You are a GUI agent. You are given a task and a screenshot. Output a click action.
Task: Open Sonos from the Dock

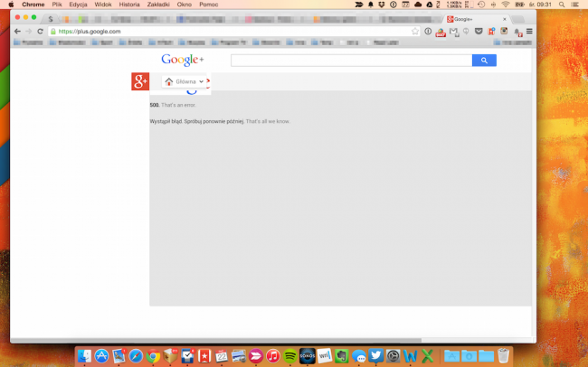point(308,356)
